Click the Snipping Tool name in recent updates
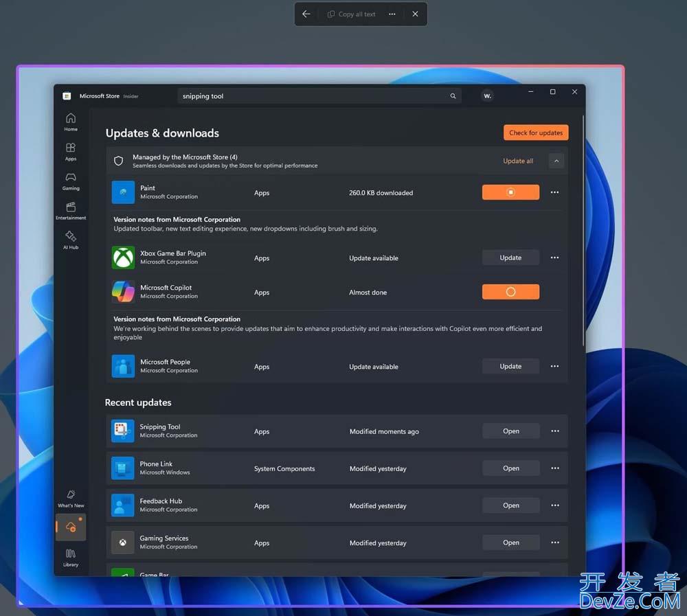687x616 pixels. pyautogui.click(x=160, y=426)
